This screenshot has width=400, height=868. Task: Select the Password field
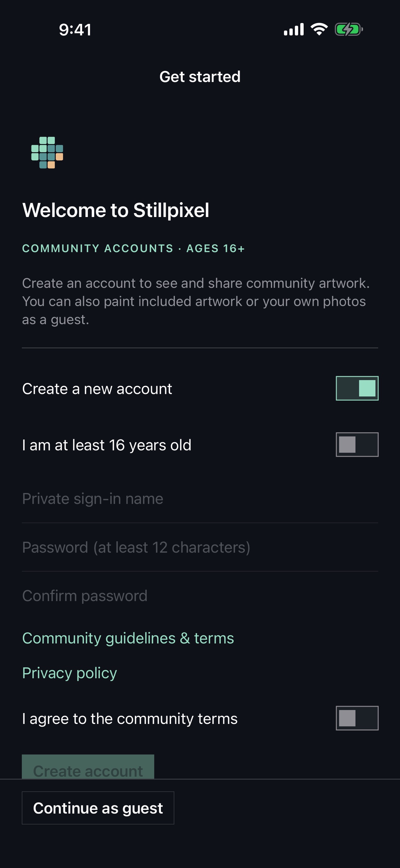[200, 547]
